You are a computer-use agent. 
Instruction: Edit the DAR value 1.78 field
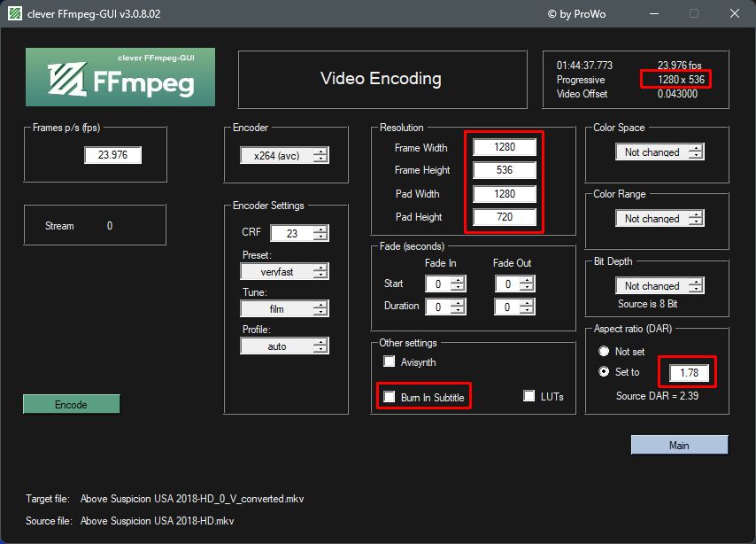(x=689, y=372)
